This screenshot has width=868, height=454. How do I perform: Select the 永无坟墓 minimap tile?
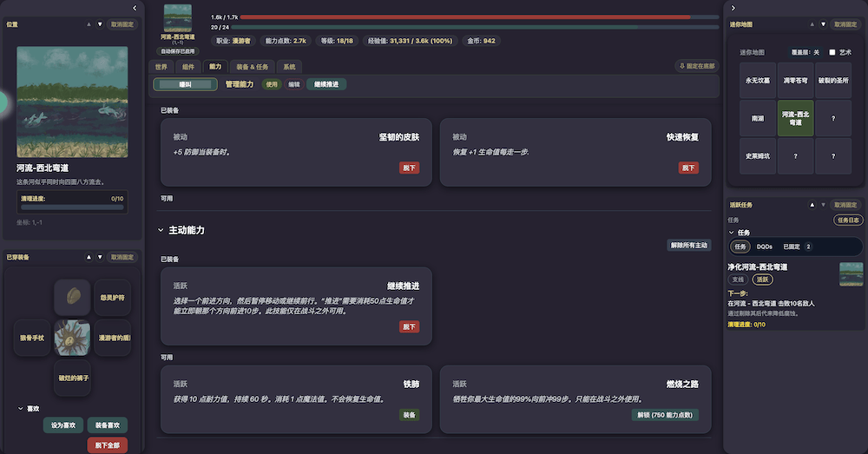point(758,80)
